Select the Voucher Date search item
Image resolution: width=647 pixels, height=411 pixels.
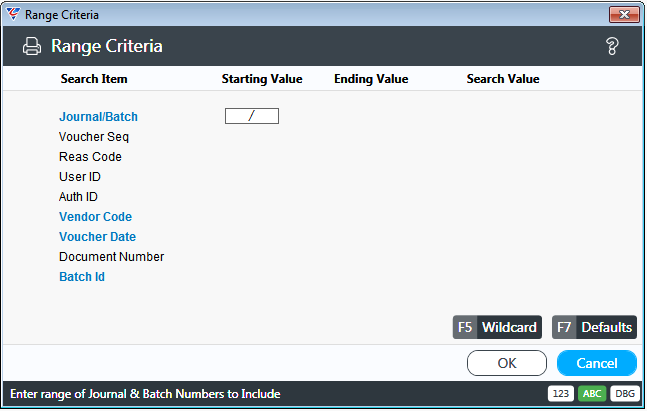(97, 237)
